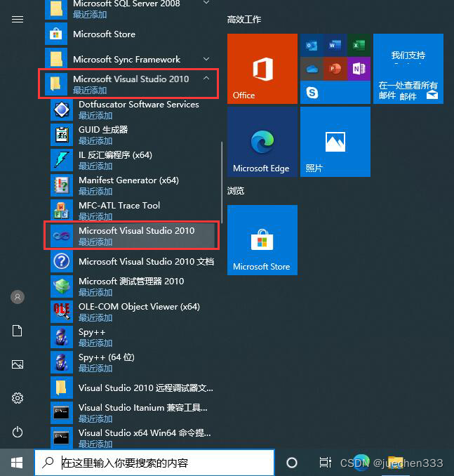This screenshot has height=476, width=454.
Task: Open Visual Studio x64 Win64 命令提示
Action: (133, 437)
